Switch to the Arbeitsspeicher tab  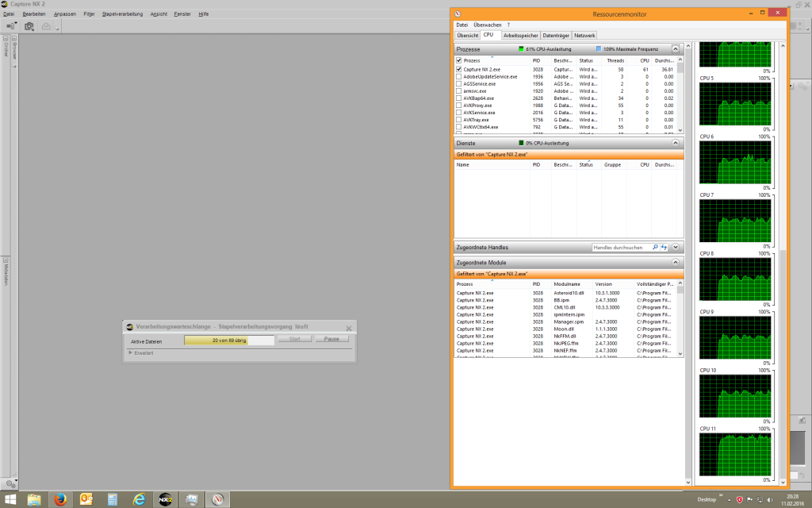point(520,35)
